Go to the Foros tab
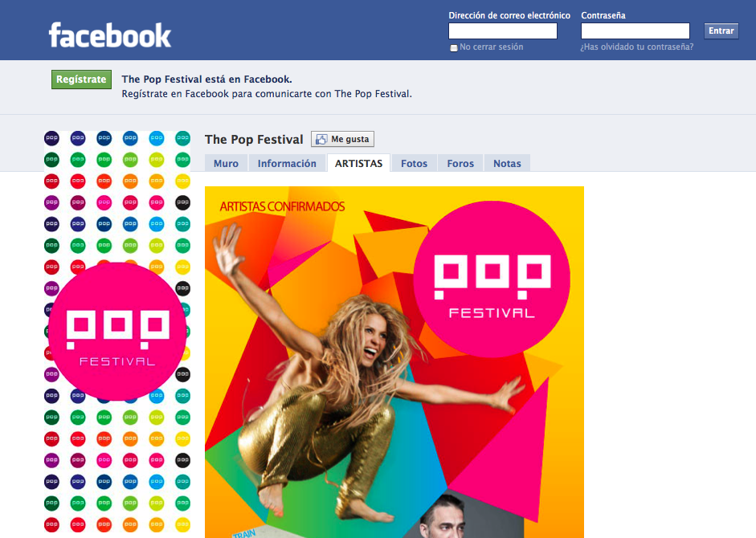756x538 pixels. 460,164
